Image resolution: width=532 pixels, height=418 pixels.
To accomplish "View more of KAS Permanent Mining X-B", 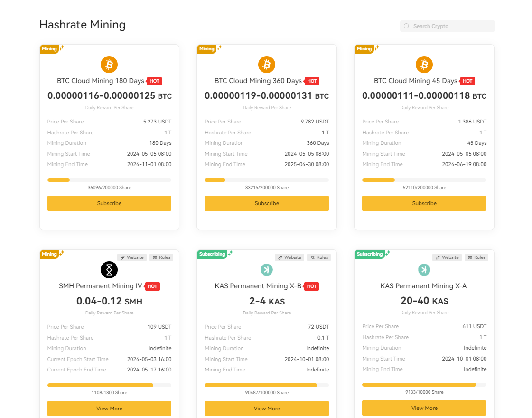I will point(267,408).
